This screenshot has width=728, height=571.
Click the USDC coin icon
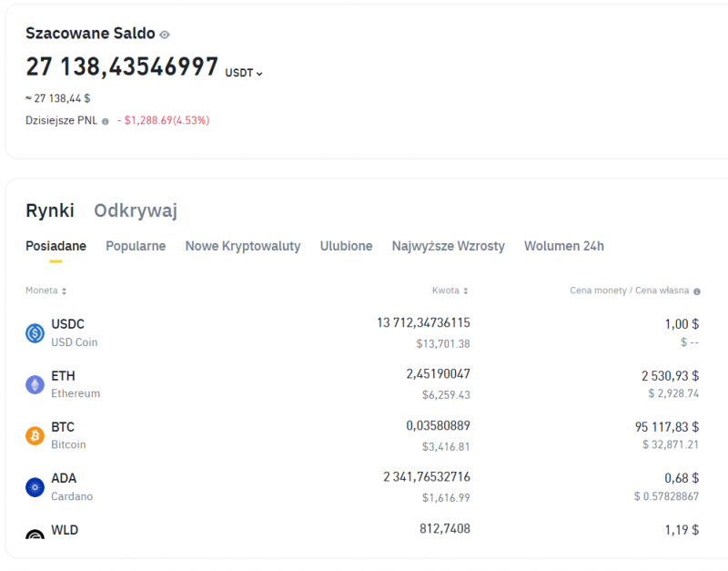35,333
